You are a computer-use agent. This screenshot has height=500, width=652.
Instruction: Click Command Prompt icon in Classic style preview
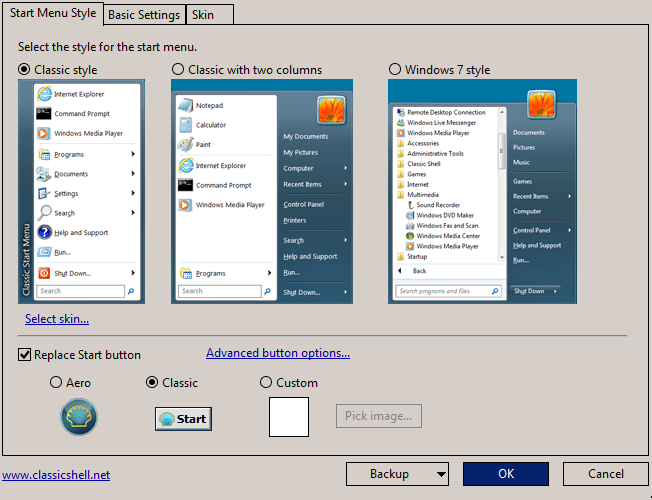tap(44, 113)
